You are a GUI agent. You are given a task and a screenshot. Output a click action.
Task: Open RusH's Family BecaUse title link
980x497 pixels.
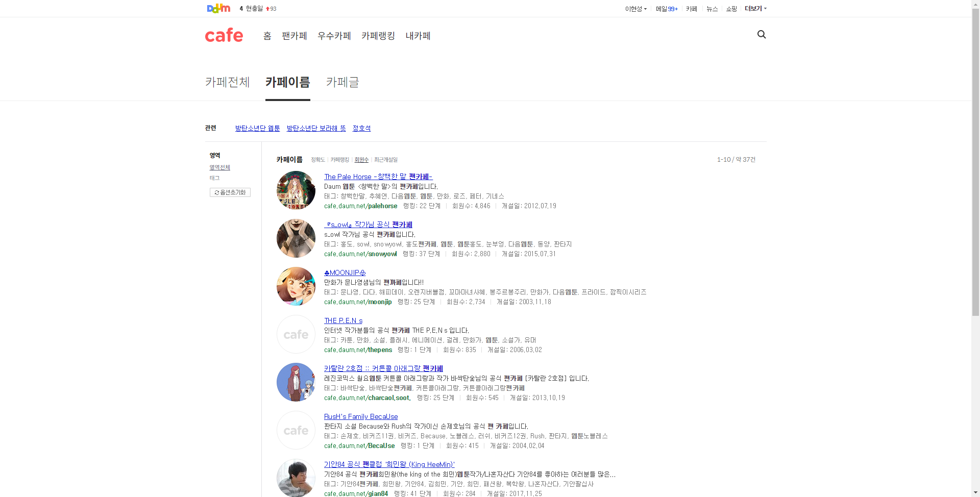361,416
